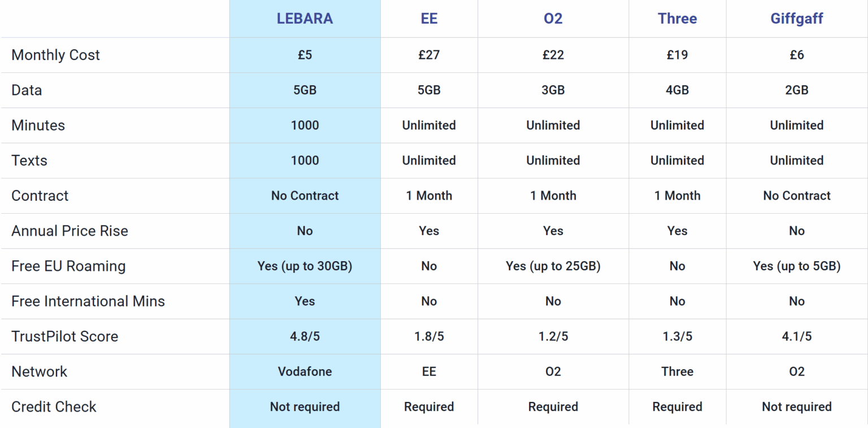Select the 3GB data cell for O2
Image resolution: width=868 pixels, height=428 pixels.
(x=553, y=90)
